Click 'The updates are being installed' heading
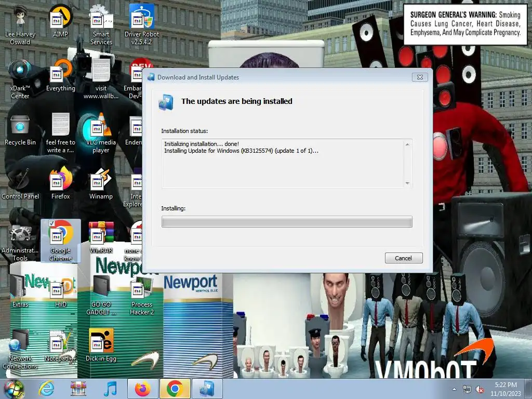The height and width of the screenshot is (399, 532). click(x=236, y=101)
